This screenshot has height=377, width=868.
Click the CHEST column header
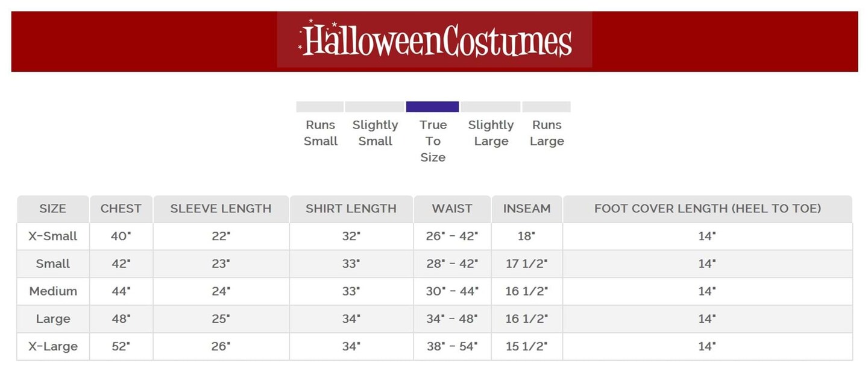point(121,209)
